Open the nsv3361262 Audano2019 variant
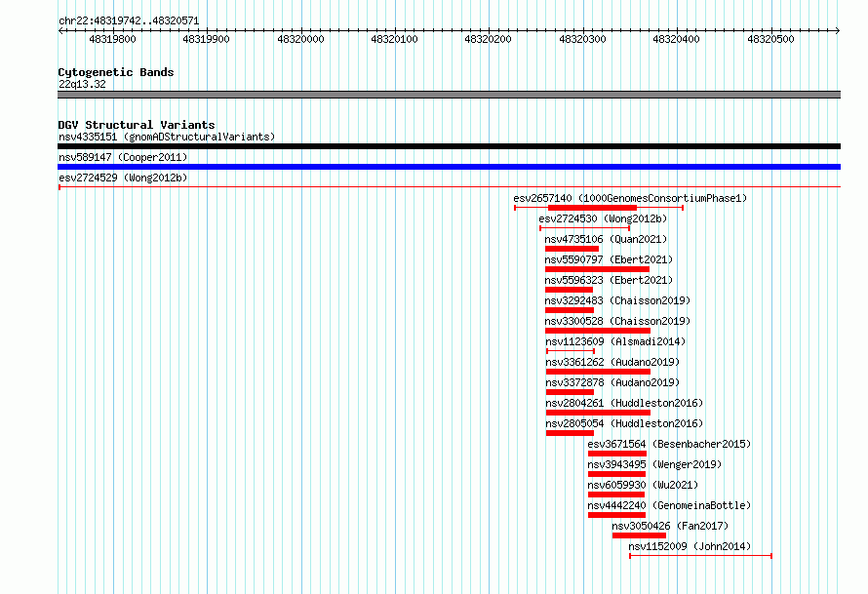This screenshot has width=868, height=594. point(612,362)
